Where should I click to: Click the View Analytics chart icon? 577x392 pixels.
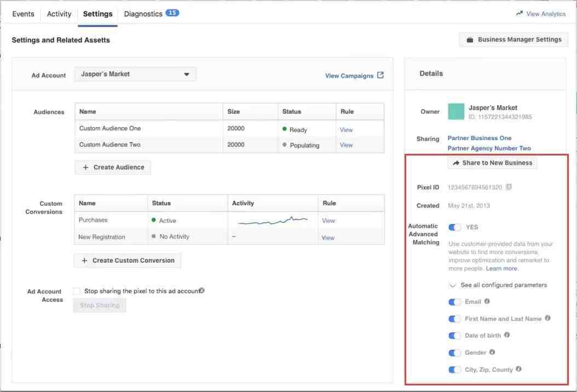519,14
